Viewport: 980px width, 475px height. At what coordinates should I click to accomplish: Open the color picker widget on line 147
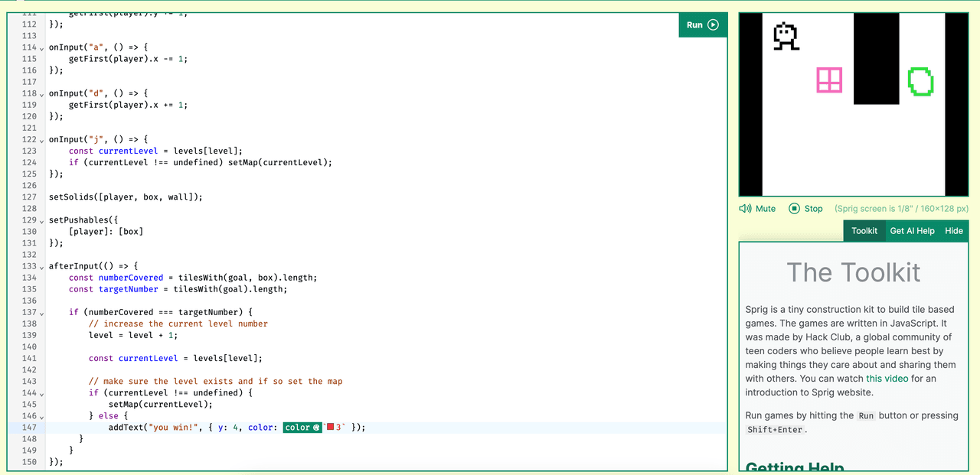pos(302,428)
